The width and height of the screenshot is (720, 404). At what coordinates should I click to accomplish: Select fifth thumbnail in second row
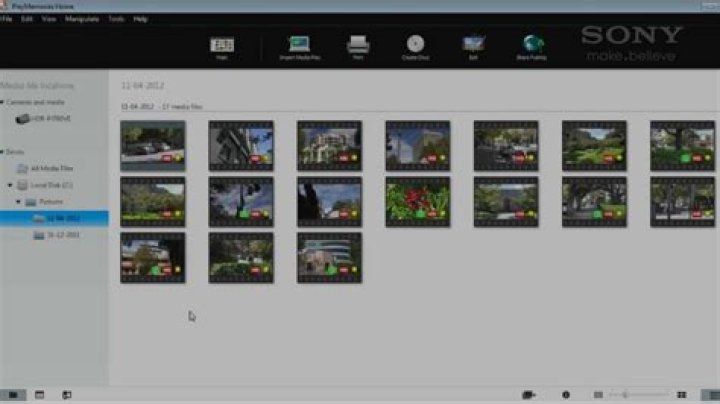click(x=506, y=202)
